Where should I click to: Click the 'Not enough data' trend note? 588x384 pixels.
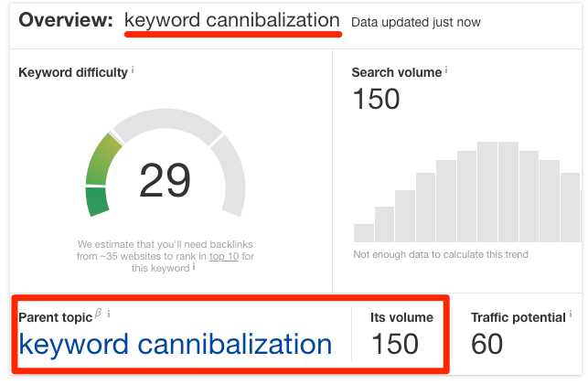(441, 254)
